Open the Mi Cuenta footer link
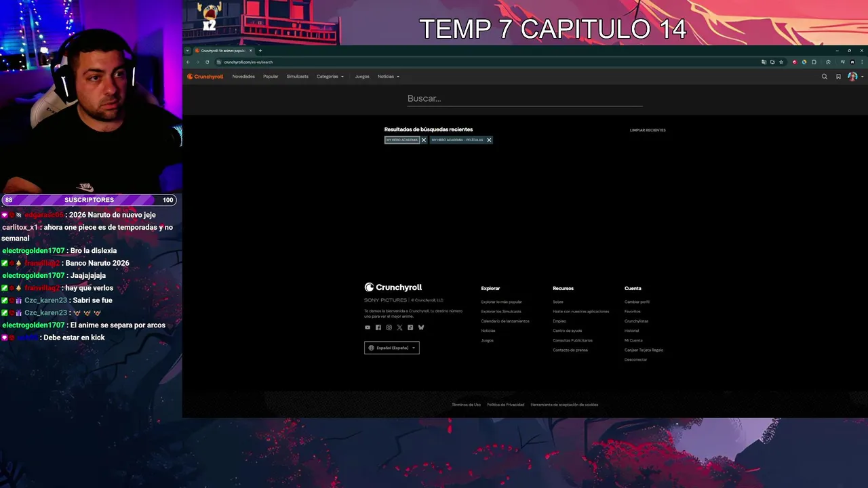Image resolution: width=868 pixels, height=488 pixels. 633,340
